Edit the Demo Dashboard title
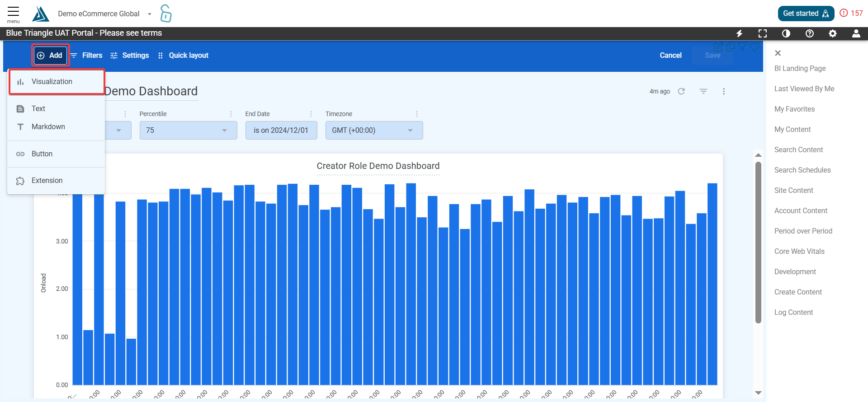 click(x=151, y=92)
